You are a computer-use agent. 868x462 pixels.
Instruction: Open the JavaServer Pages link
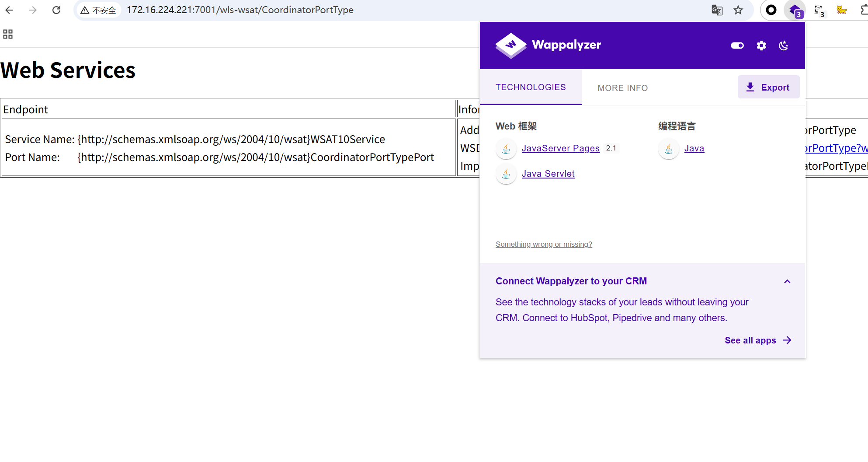pyautogui.click(x=561, y=148)
